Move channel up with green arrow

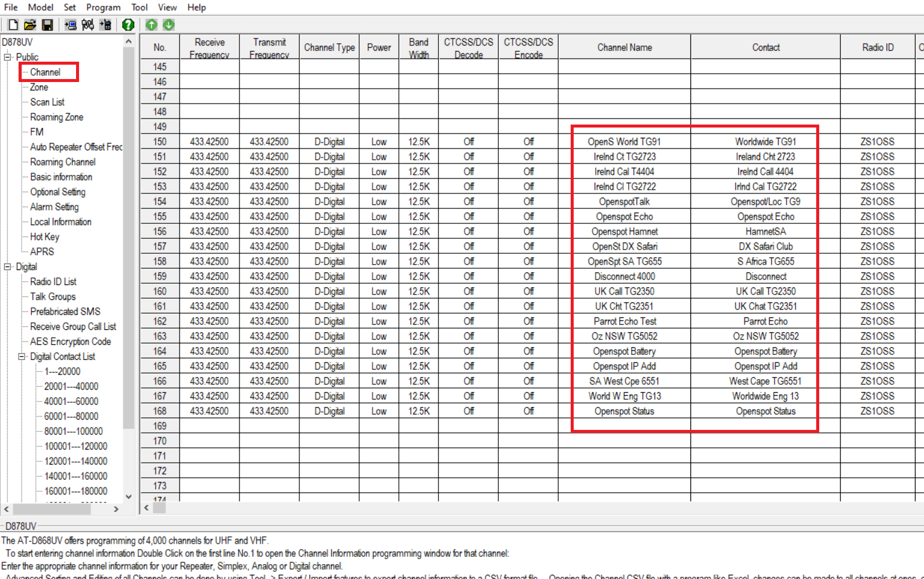click(152, 25)
